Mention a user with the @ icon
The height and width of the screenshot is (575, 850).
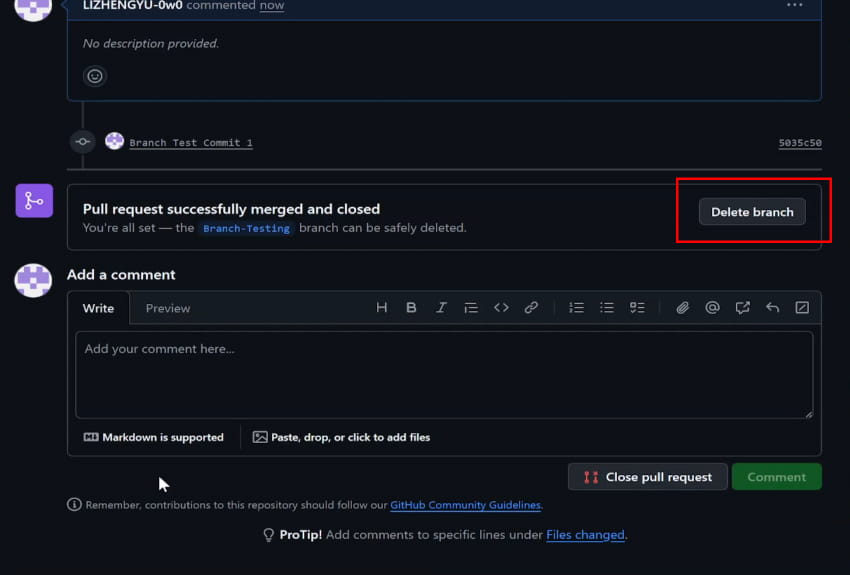click(712, 308)
